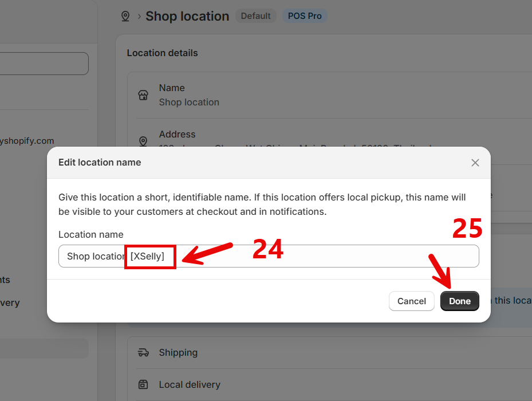This screenshot has width=532, height=401.
Task: Click the POS Pro badge
Action: tap(305, 16)
